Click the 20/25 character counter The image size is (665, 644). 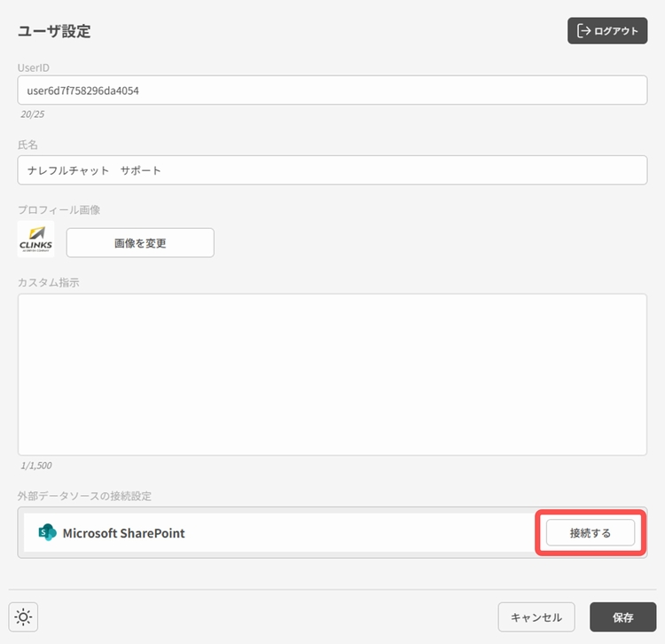[x=32, y=114]
